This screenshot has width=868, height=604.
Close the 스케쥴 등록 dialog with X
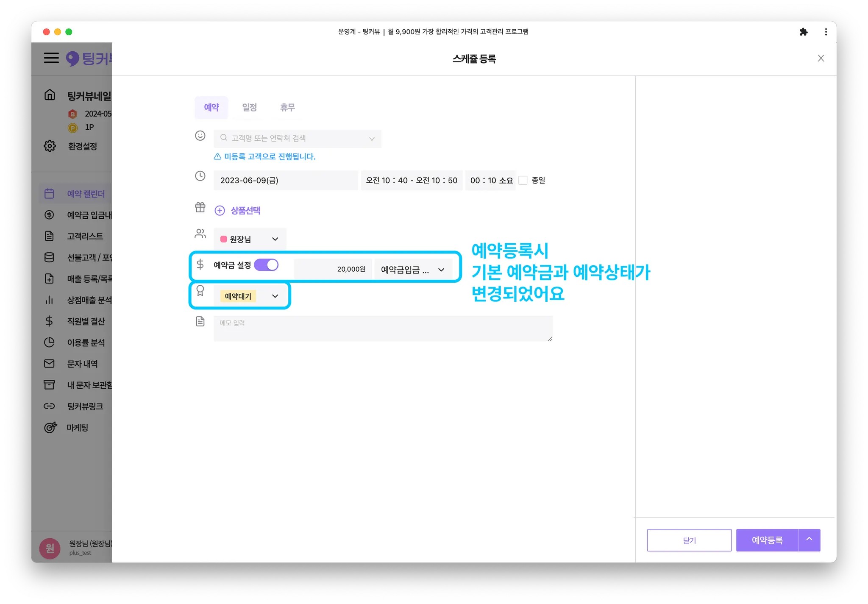pos(821,58)
